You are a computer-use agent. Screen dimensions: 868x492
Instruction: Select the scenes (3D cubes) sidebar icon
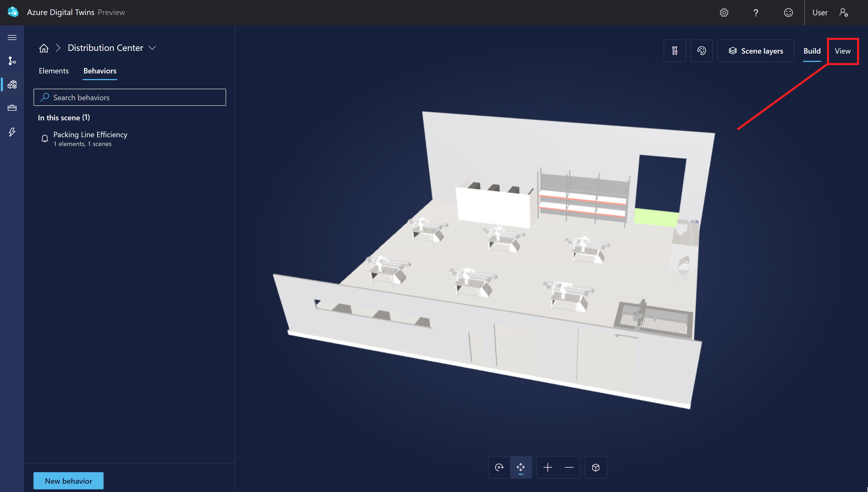(x=12, y=84)
